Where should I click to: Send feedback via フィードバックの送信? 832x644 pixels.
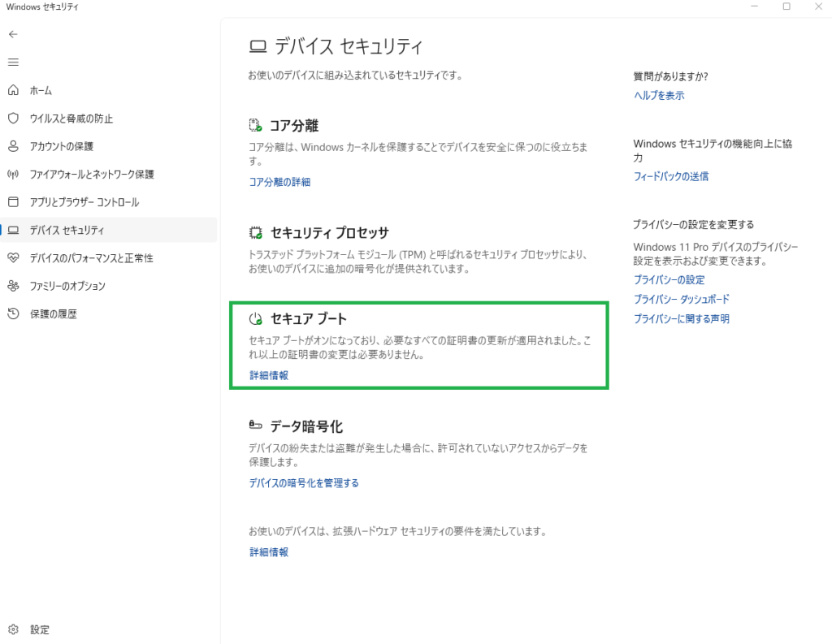coord(671,176)
